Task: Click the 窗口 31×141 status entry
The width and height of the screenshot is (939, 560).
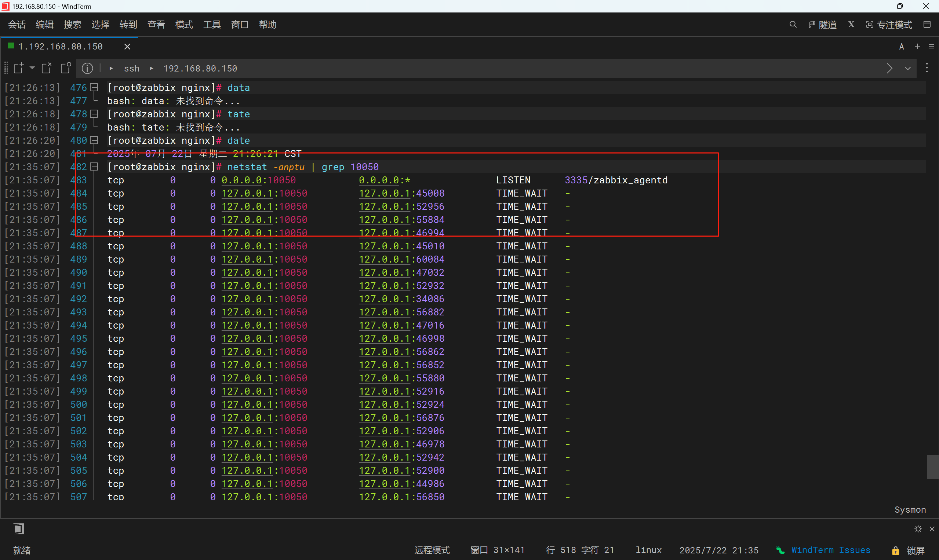Action: click(x=498, y=550)
